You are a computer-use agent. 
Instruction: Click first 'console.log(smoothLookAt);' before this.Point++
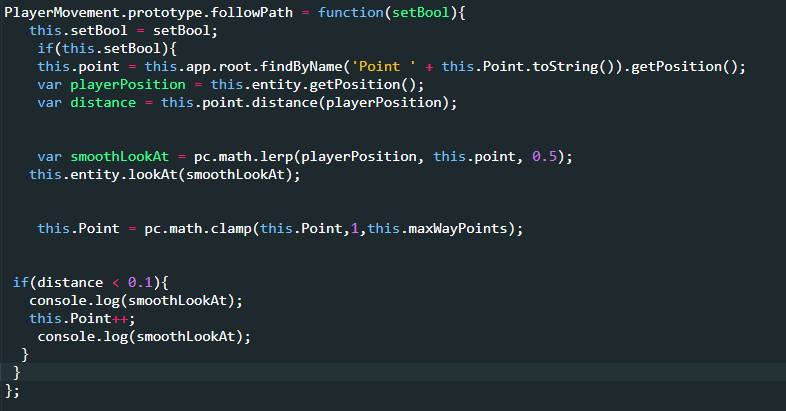click(x=136, y=301)
